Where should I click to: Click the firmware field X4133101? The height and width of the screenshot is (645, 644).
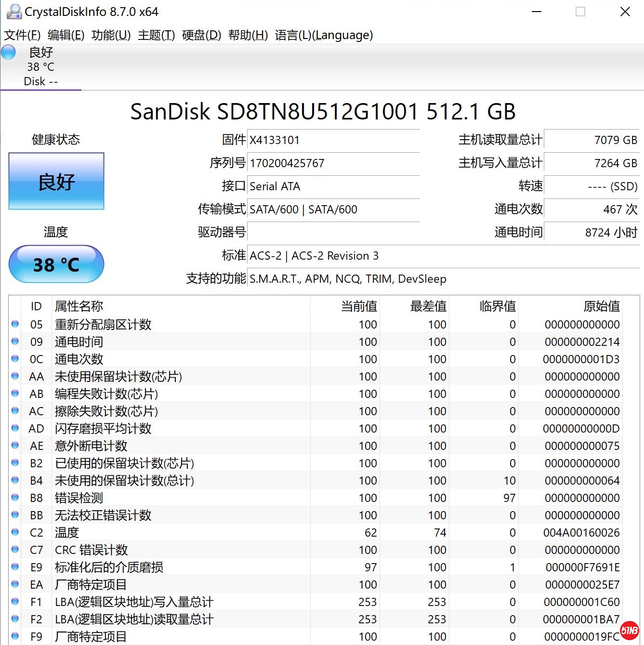click(333, 140)
